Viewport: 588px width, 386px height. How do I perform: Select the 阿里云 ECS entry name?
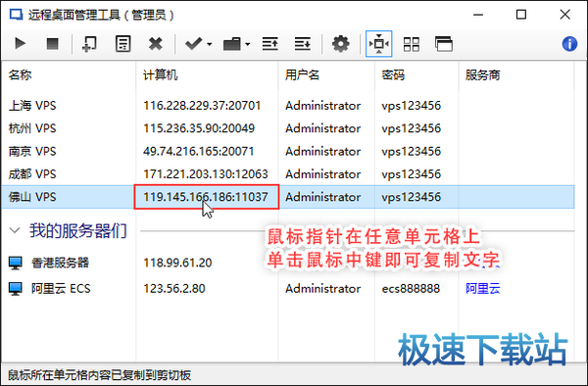pyautogui.click(x=61, y=288)
